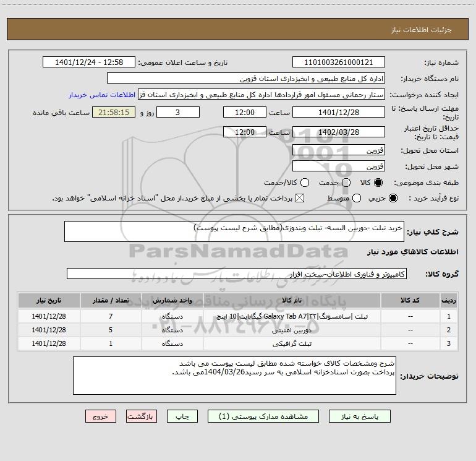Click the price validity date 1402/03/28 field
The image size is (476, 461).
coord(339,132)
